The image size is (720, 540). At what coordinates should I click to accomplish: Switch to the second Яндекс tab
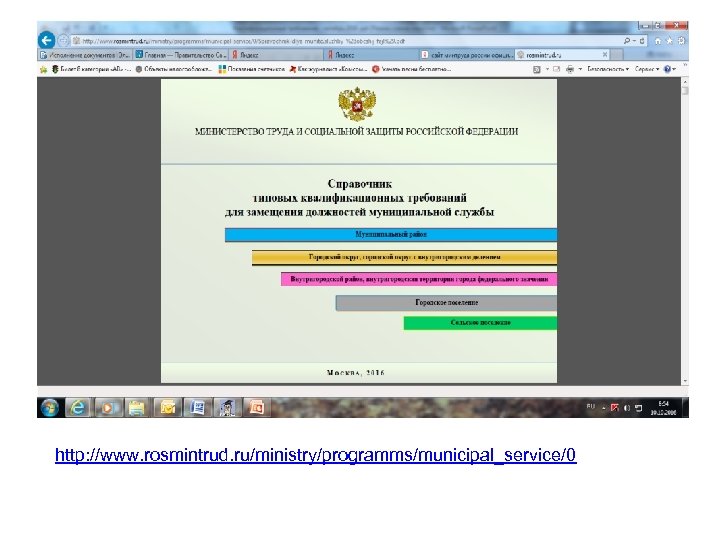(371, 55)
